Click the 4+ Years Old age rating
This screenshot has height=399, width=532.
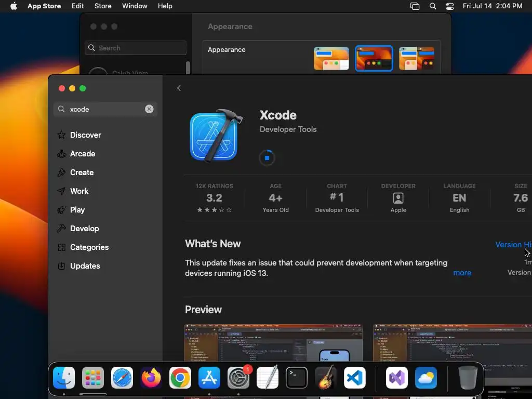coord(275,198)
